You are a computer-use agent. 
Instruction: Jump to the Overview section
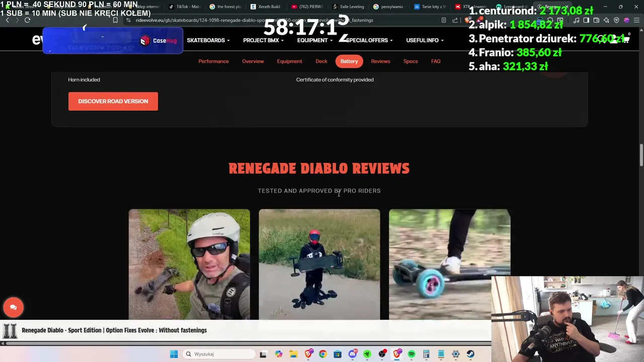(x=253, y=61)
